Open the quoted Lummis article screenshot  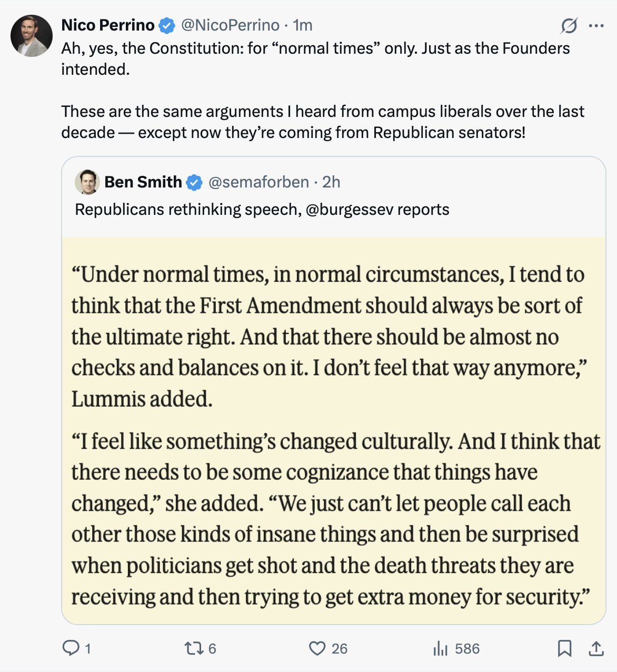[333, 430]
